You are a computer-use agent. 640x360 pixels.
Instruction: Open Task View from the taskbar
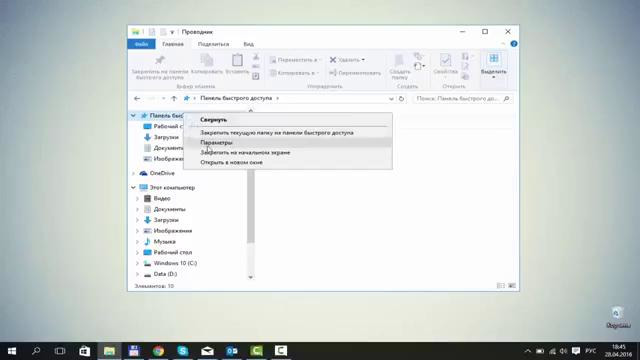tap(60, 351)
